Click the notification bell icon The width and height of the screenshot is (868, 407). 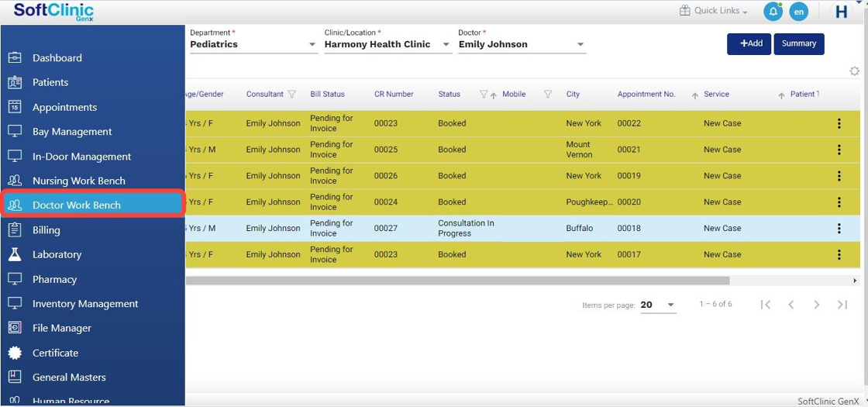773,12
